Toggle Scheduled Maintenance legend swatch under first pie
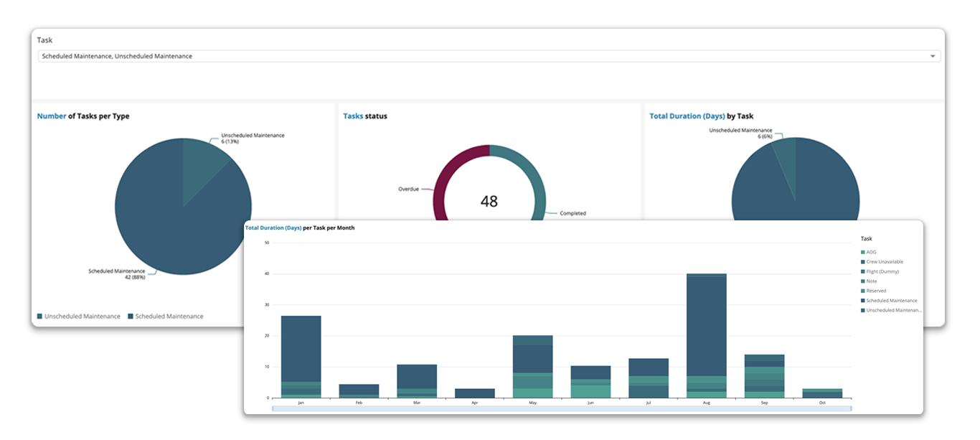The image size is (980, 440). [x=130, y=316]
